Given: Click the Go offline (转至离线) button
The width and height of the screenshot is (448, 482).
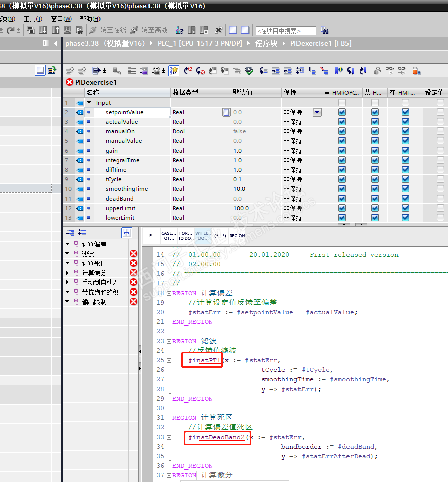Looking at the screenshot, I should [x=149, y=30].
